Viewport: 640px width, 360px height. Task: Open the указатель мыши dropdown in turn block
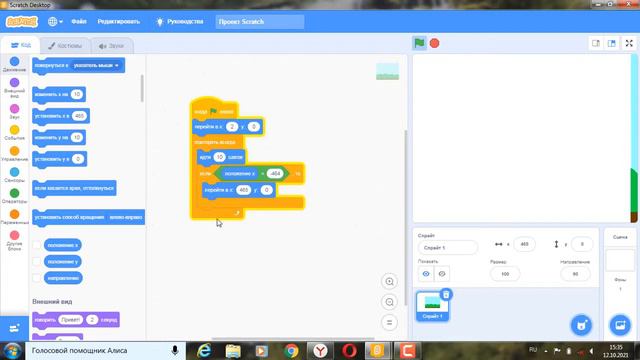[x=96, y=65]
